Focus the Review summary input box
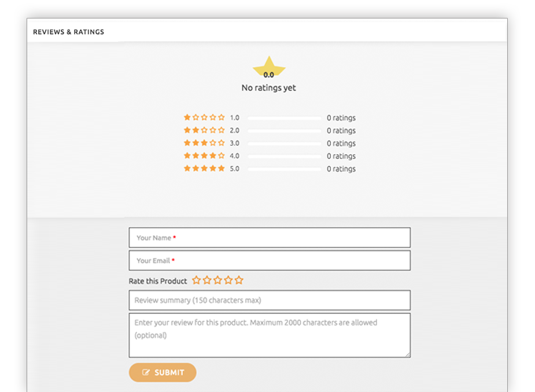 (x=270, y=300)
